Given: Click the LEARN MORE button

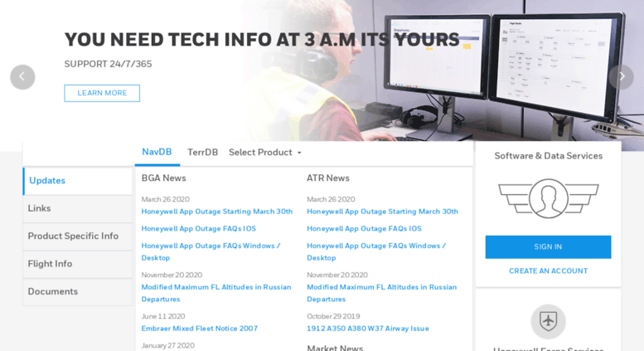Looking at the screenshot, I should 102,93.
